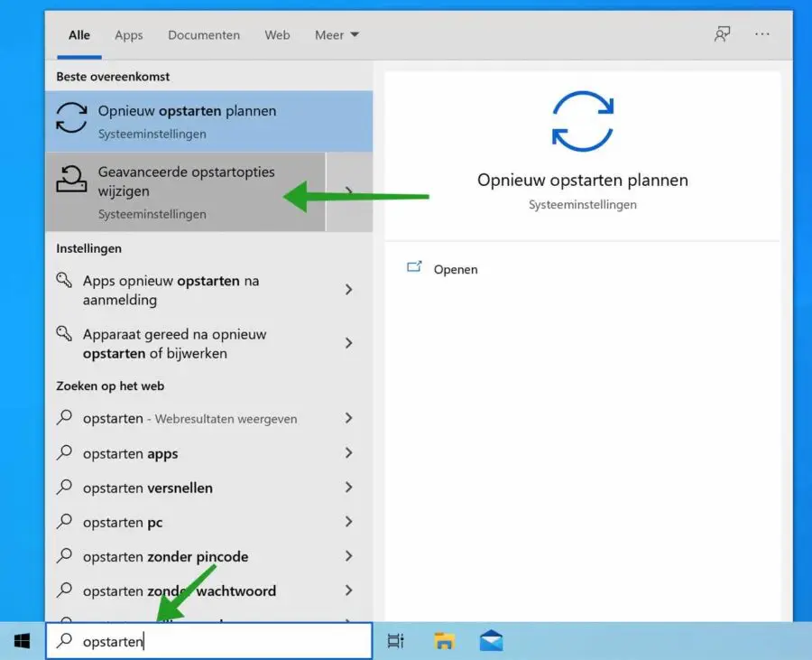The image size is (812, 660).
Task: Expand chevron for opstarten zonder pincode
Action: 349,556
